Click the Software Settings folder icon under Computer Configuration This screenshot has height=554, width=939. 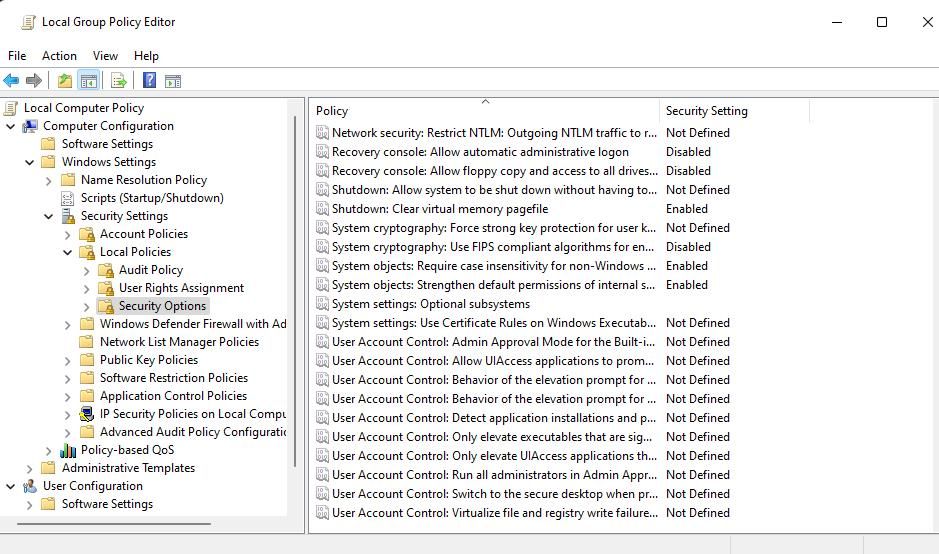pyautogui.click(x=49, y=144)
